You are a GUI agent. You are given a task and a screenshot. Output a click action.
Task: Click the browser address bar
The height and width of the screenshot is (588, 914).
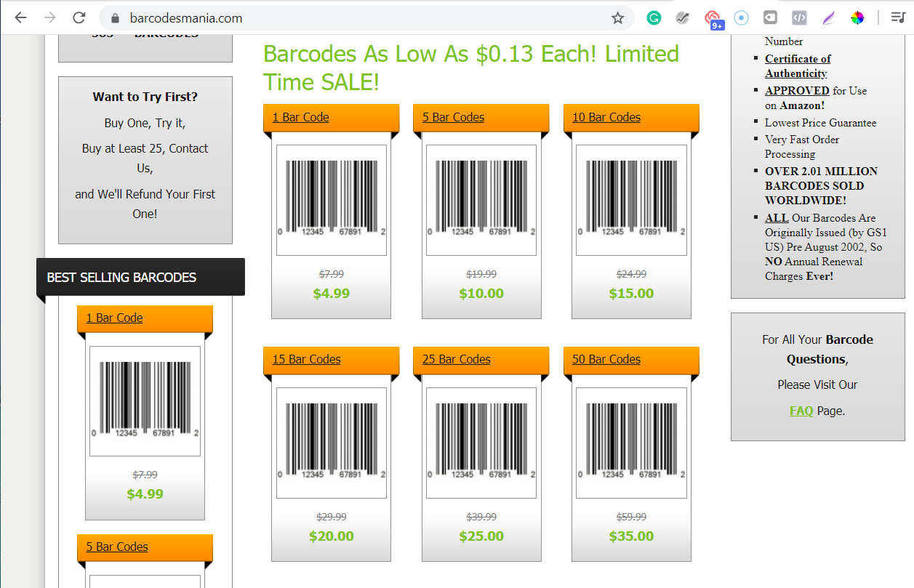click(291, 17)
